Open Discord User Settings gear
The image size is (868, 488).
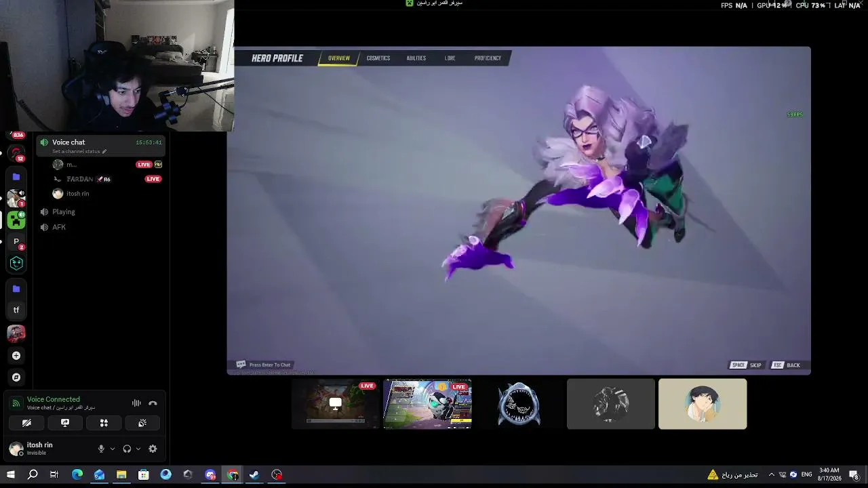(153, 449)
